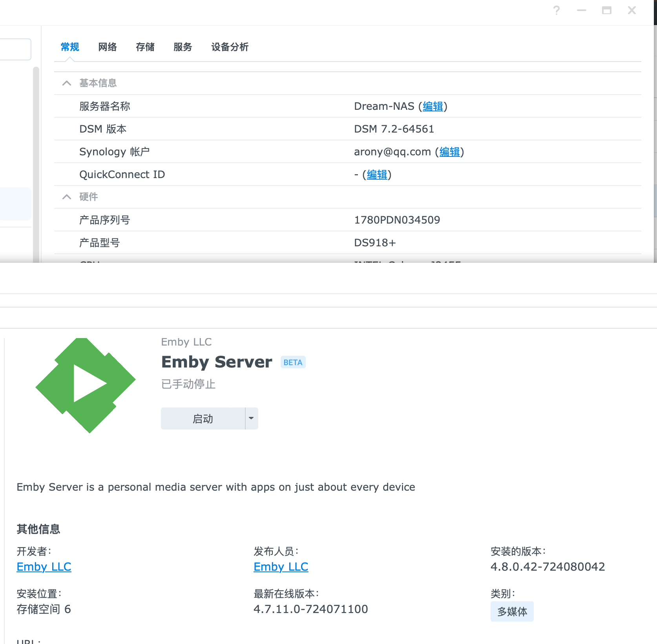Click the 存储空间 6 install location
This screenshot has width=657, height=644.
pyautogui.click(x=44, y=609)
